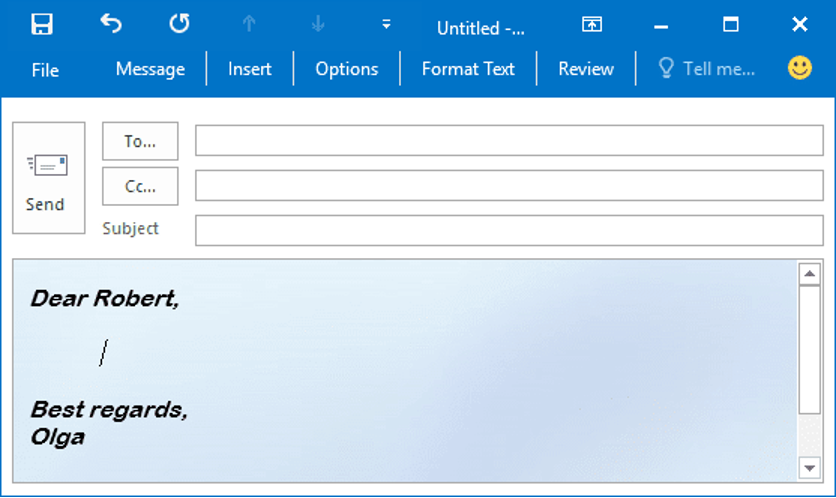Image resolution: width=836 pixels, height=498 pixels.
Task: Click the Save icon in title bar
Action: (42, 25)
